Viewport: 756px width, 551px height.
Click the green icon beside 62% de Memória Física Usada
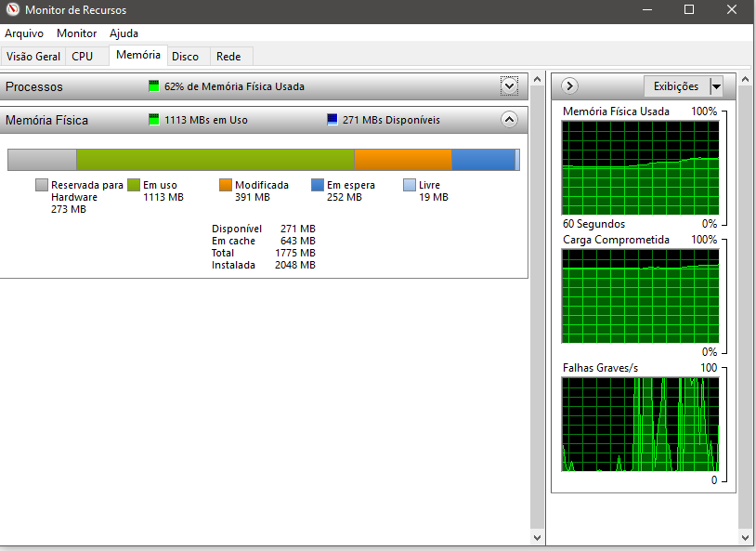(154, 86)
